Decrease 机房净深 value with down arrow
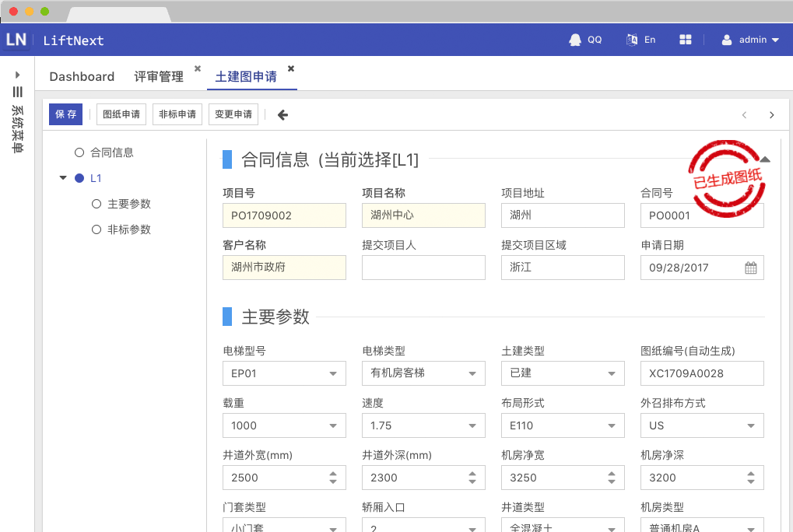Screen dimensions: 793x532 point(751,481)
